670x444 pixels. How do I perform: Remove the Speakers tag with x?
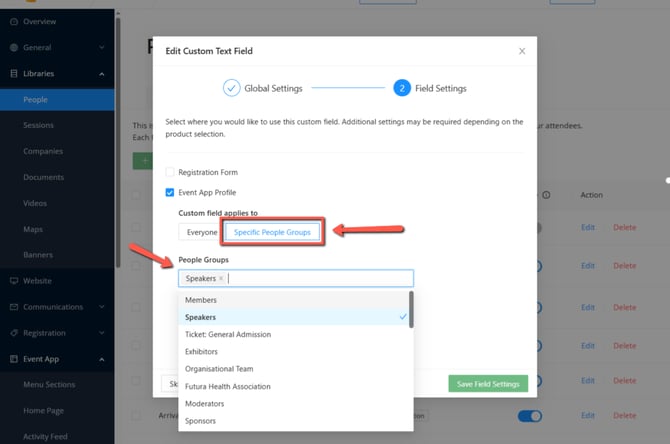[x=221, y=279]
